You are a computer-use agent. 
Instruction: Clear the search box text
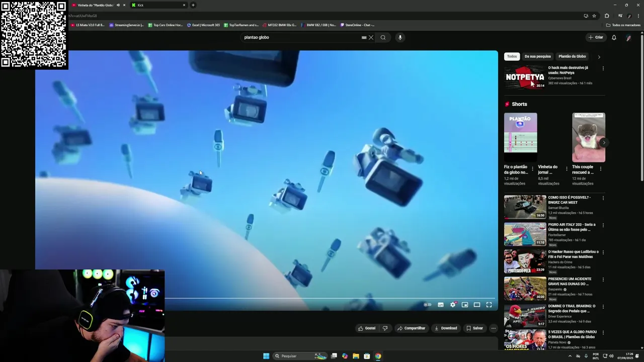[371, 37]
